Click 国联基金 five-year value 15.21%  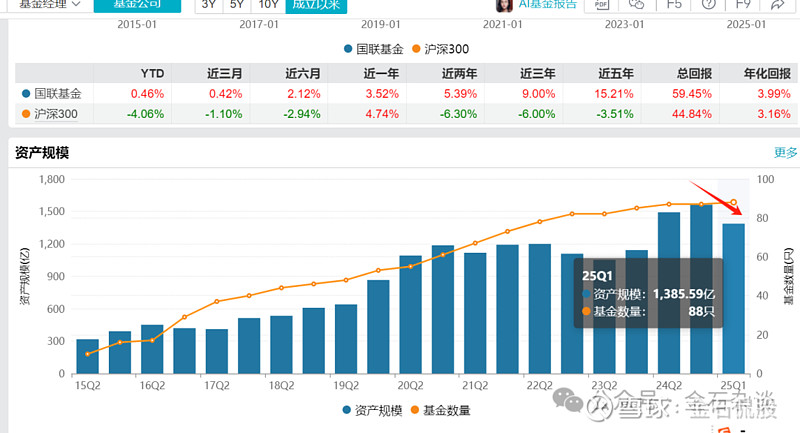click(614, 94)
